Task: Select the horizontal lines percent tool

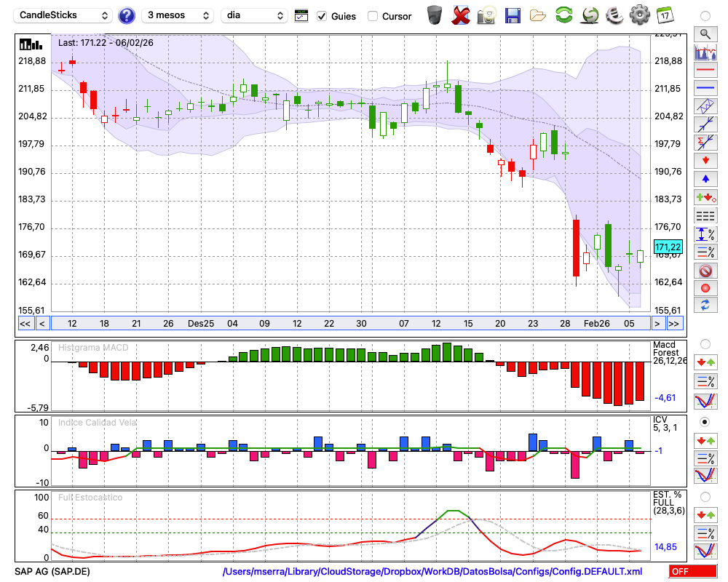Action: 705,252
